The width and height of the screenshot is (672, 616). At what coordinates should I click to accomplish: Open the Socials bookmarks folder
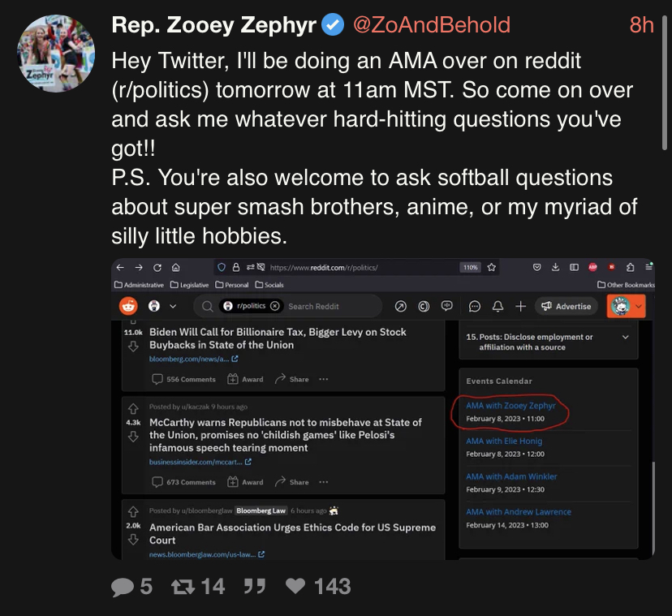[269, 285]
